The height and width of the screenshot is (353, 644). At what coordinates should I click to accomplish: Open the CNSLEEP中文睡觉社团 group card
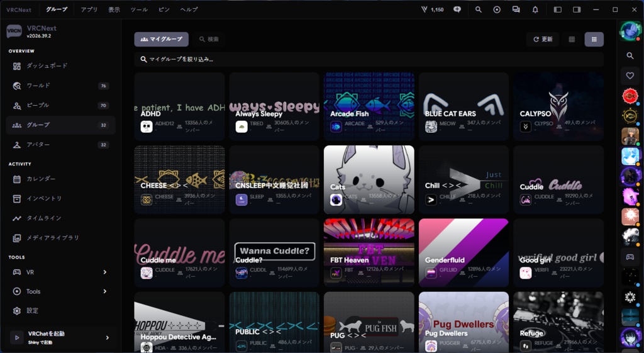tap(274, 179)
